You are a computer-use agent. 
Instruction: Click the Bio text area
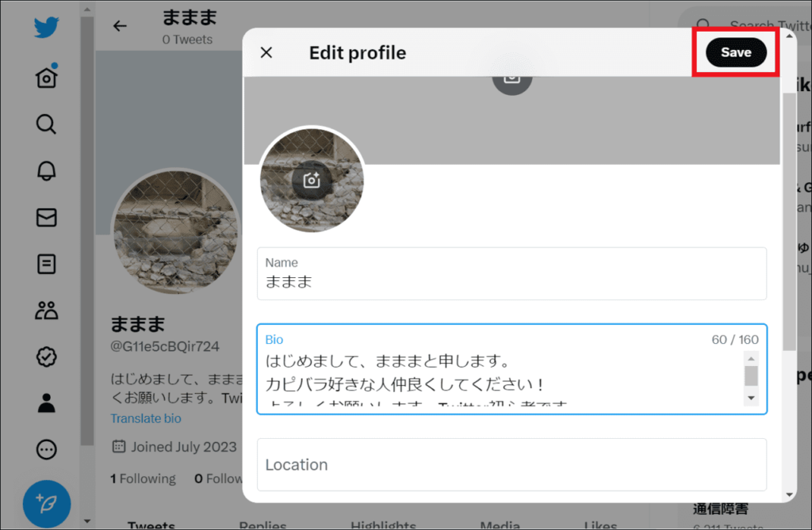coord(511,369)
